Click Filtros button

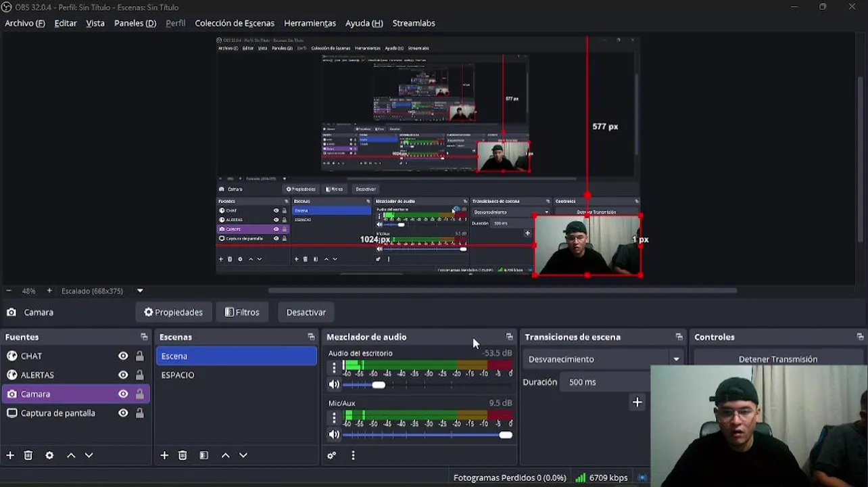(x=242, y=312)
